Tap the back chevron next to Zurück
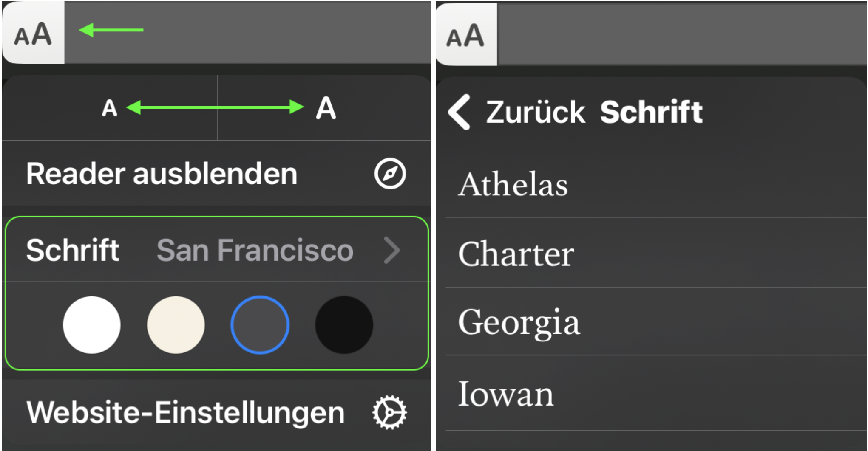This screenshot has height=451, width=868. (460, 112)
